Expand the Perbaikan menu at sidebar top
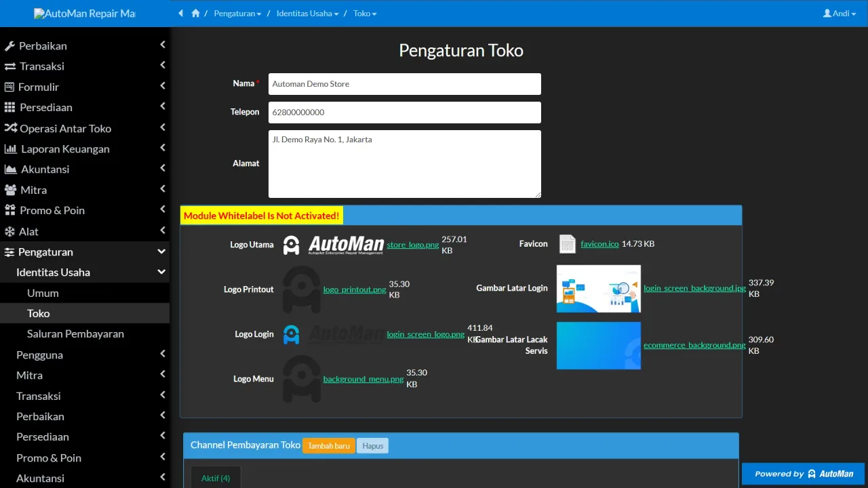 pos(85,46)
